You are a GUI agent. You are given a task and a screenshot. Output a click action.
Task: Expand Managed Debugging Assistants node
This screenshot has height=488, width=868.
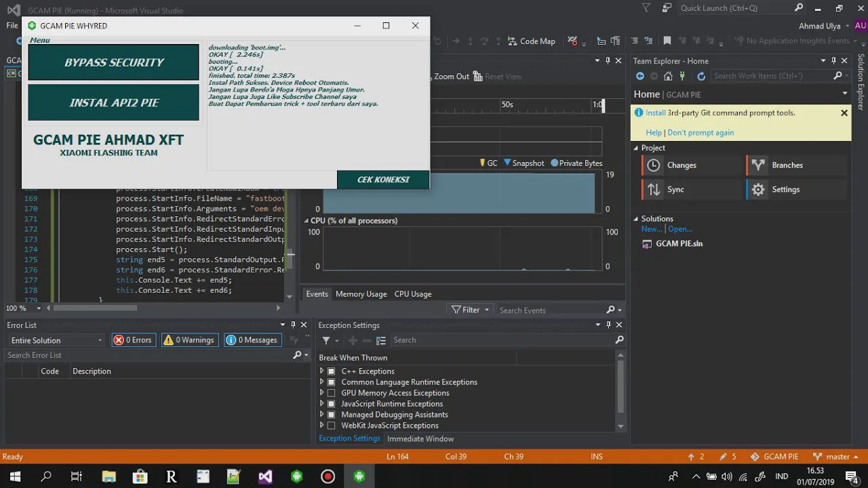tap(322, 415)
